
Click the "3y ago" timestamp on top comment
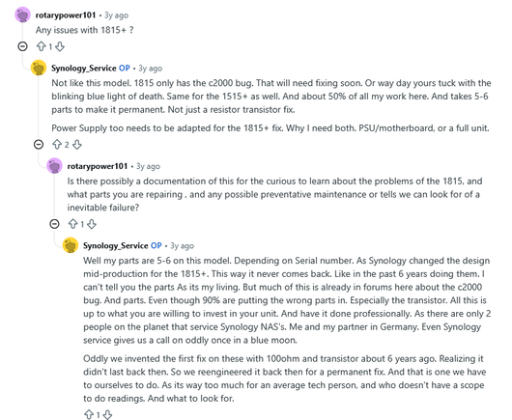tap(116, 15)
